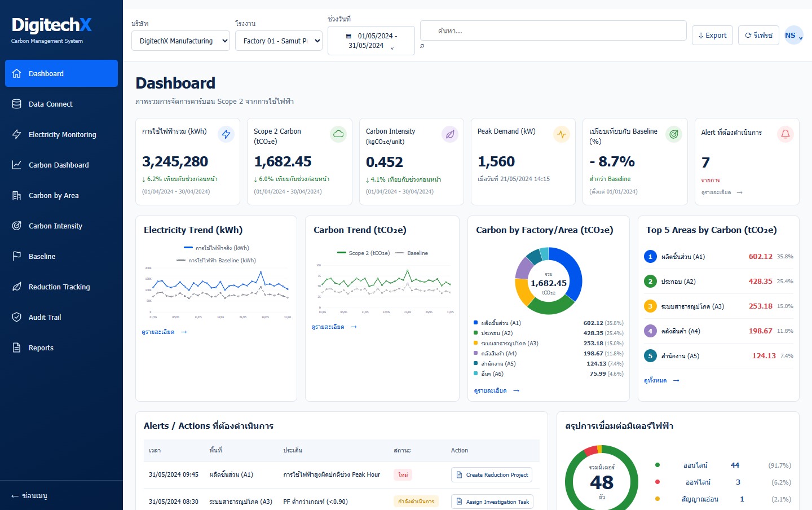Collapse the sidebar with ซ่อนเมนู

29,496
